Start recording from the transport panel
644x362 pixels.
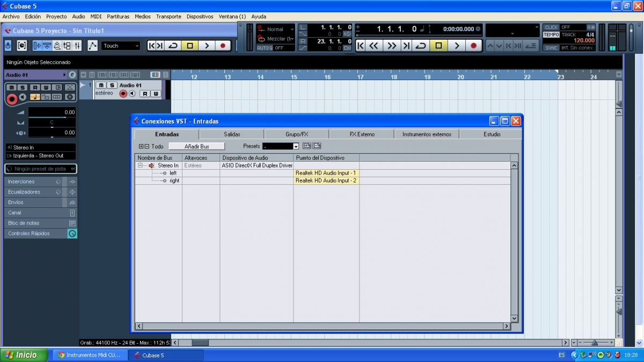coord(473,46)
